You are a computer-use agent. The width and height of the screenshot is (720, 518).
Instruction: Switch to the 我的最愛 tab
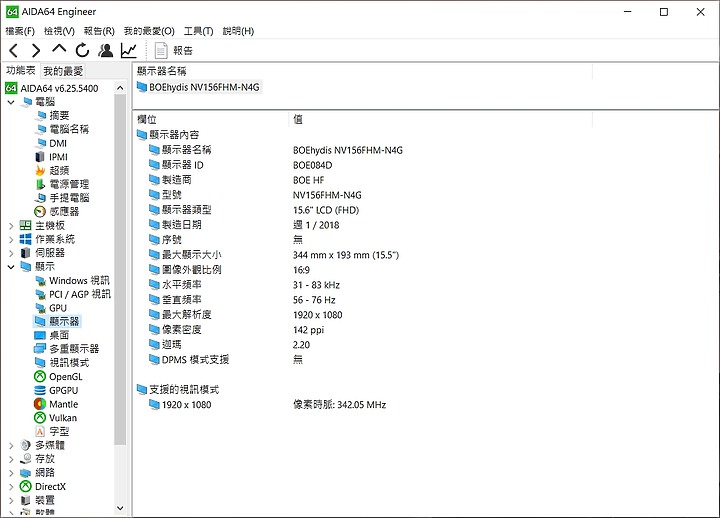(63, 71)
